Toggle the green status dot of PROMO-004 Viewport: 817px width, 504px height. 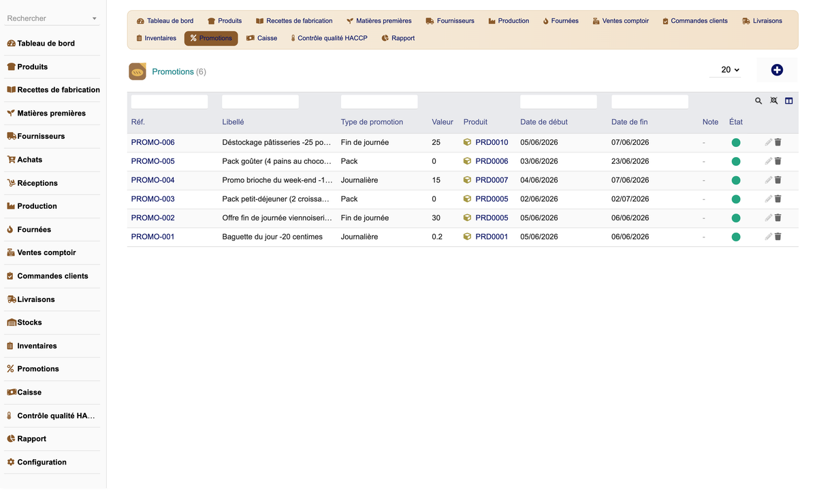736,180
